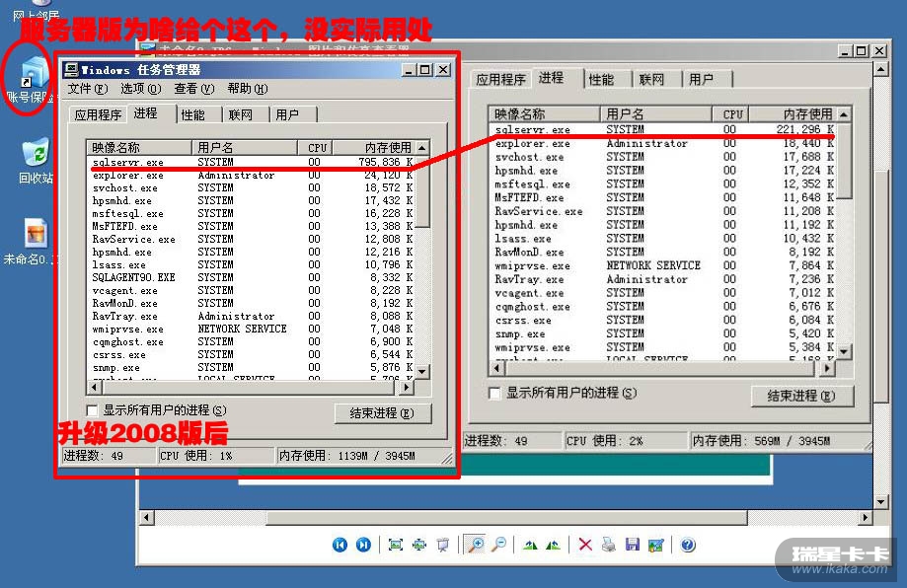Select RavTray.exe row in left Task Manager
The height and width of the screenshot is (588, 907).
point(252,317)
